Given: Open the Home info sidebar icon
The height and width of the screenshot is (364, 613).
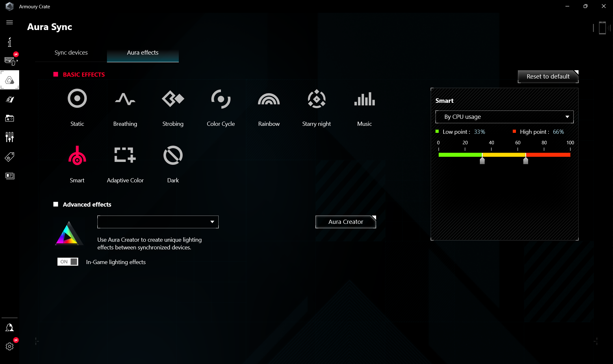Looking at the screenshot, I should pos(10,42).
